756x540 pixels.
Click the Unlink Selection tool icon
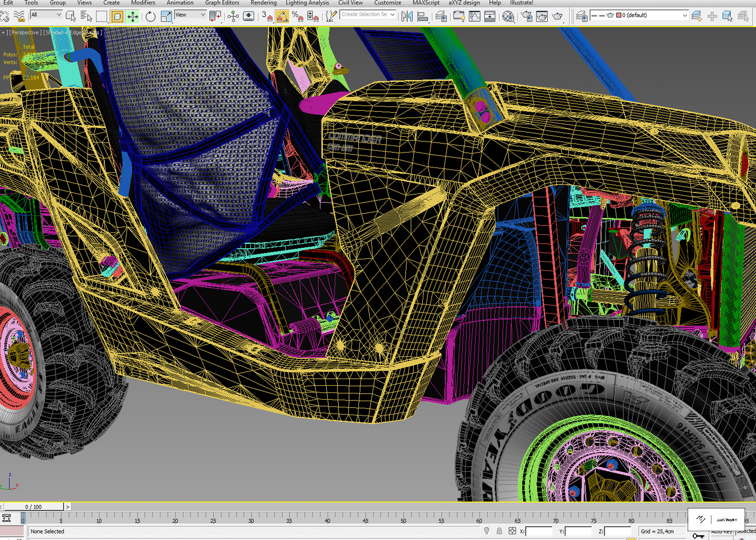pos(4,16)
